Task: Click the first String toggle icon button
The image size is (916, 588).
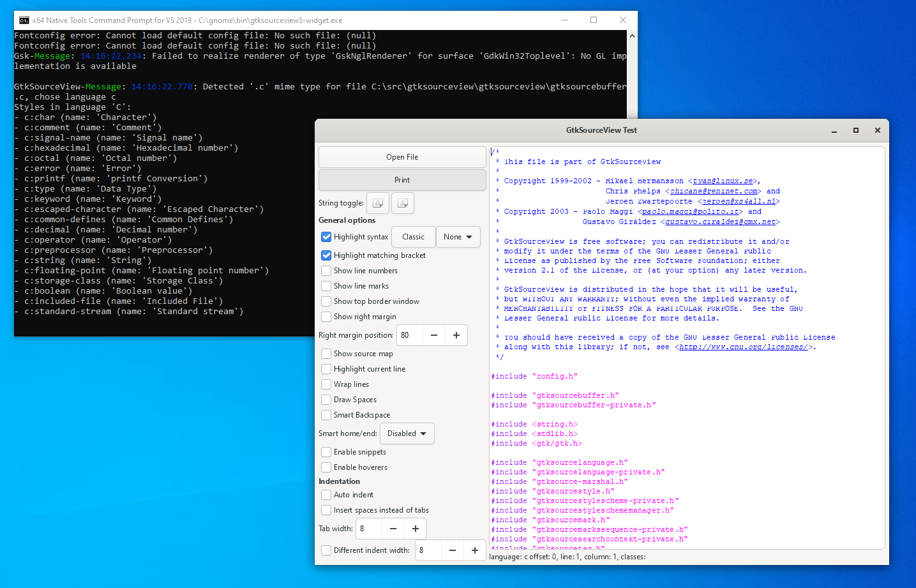Action: pyautogui.click(x=378, y=203)
